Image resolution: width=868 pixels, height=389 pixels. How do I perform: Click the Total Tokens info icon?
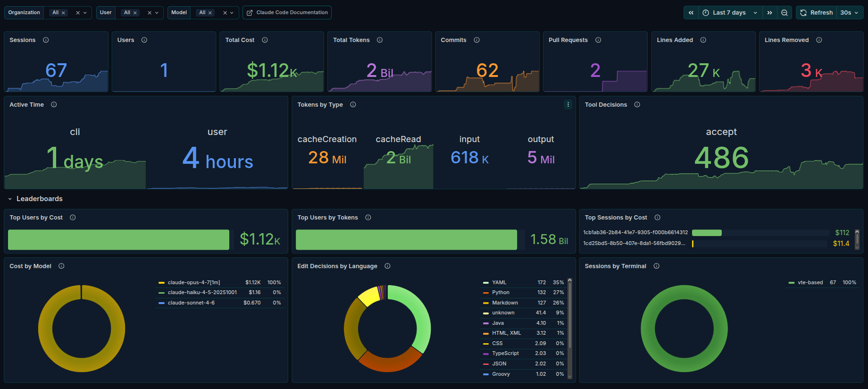coord(380,40)
